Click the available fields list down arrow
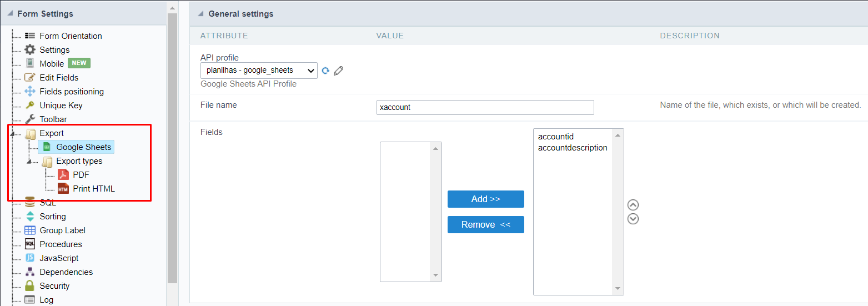The width and height of the screenshot is (868, 306). (x=436, y=275)
